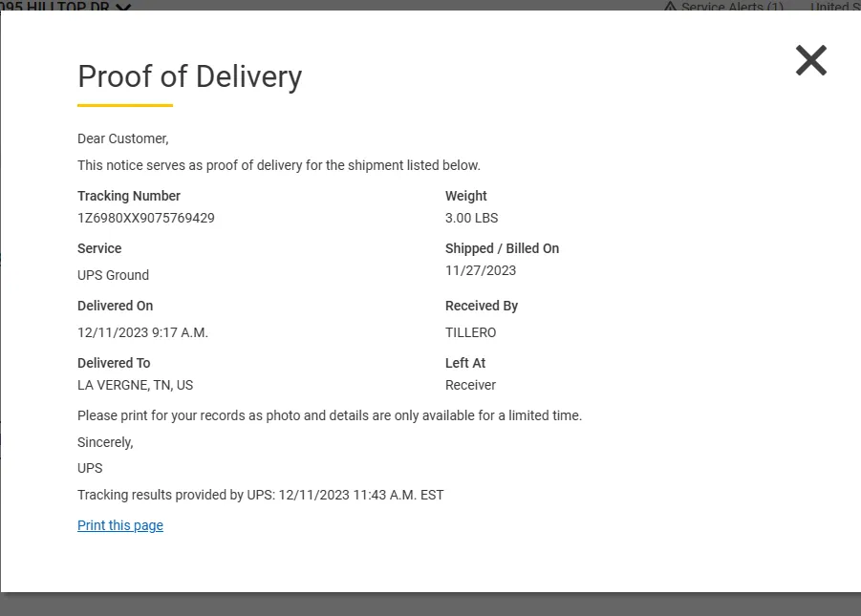Viewport: 861px width, 616px height.
Task: Click the Service Alerts warning triangle icon
Action: pos(670,6)
